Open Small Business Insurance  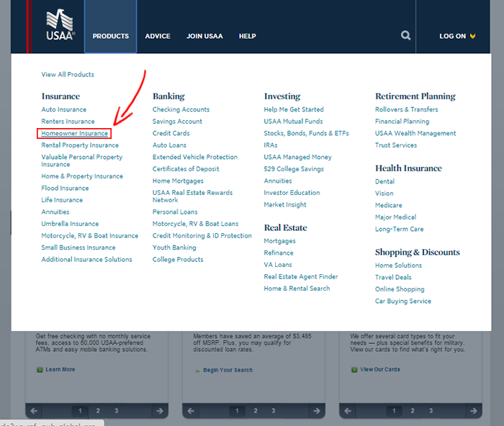78,248
